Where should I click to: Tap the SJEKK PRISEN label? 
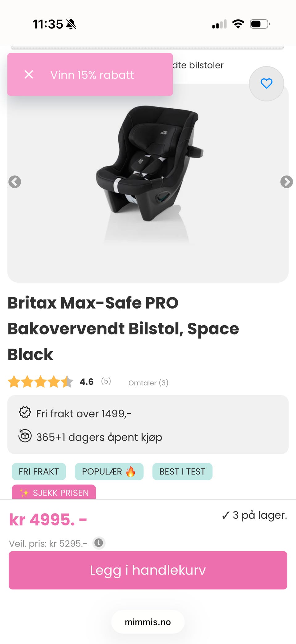tap(54, 492)
